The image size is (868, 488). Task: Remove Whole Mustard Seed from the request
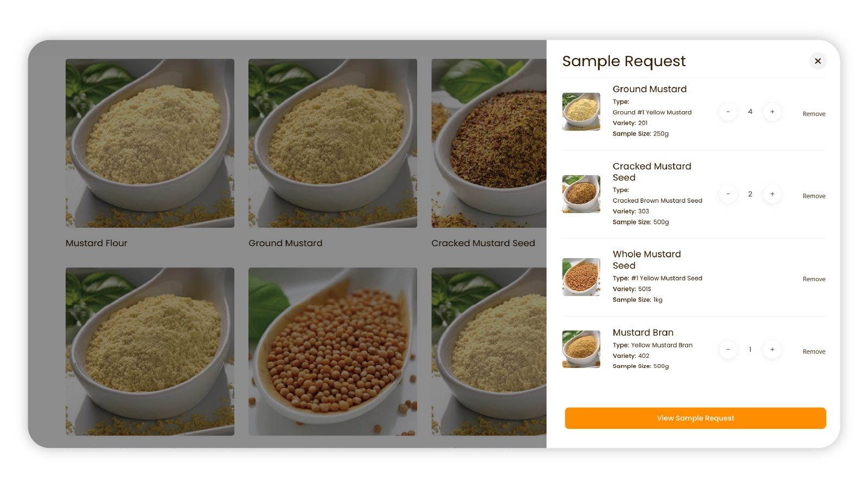tap(814, 279)
